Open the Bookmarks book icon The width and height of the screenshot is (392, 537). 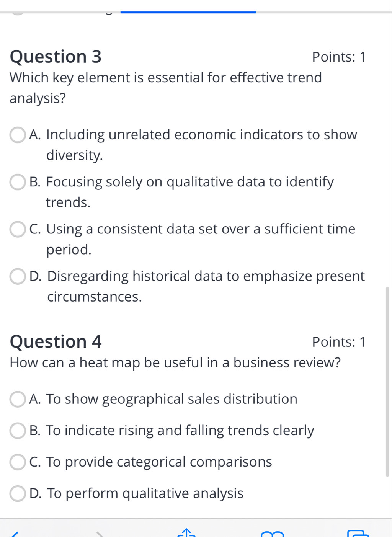(x=272, y=534)
